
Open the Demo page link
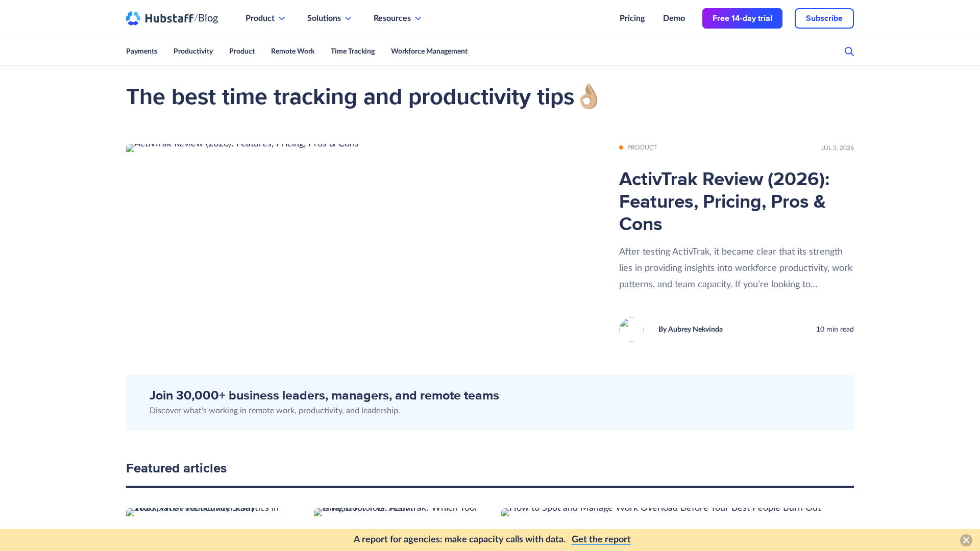(674, 18)
